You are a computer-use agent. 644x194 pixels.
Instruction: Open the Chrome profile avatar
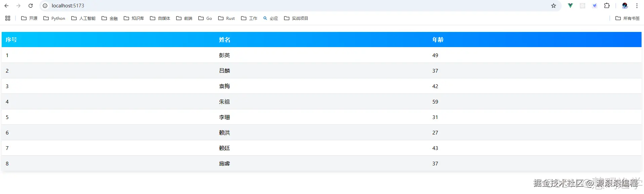click(625, 6)
